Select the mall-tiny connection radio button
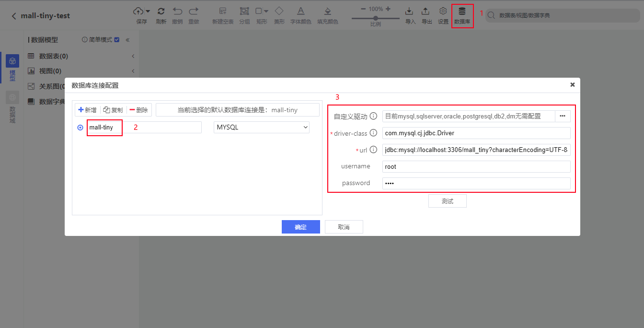Screen dimensions: 644x328 coord(80,128)
